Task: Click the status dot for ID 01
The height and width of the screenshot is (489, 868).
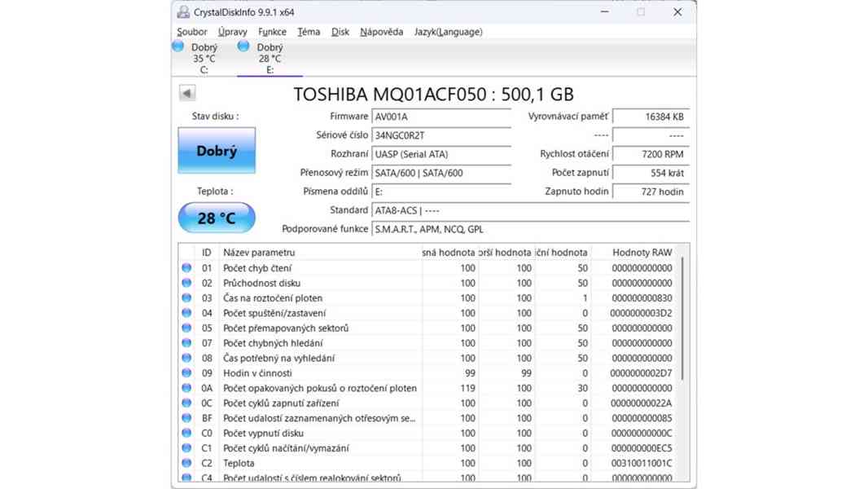Action: [186, 268]
